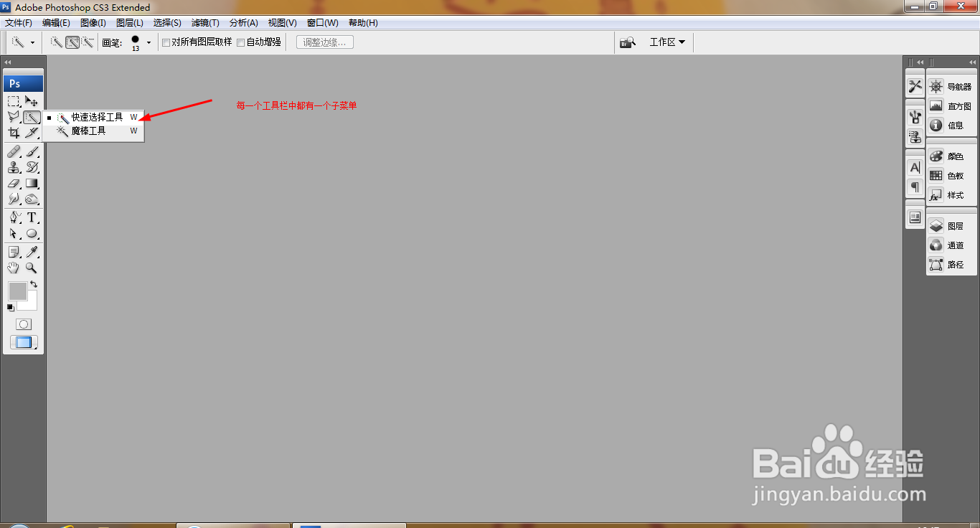
Task: Select the Healing Brush tool
Action: click(x=14, y=152)
